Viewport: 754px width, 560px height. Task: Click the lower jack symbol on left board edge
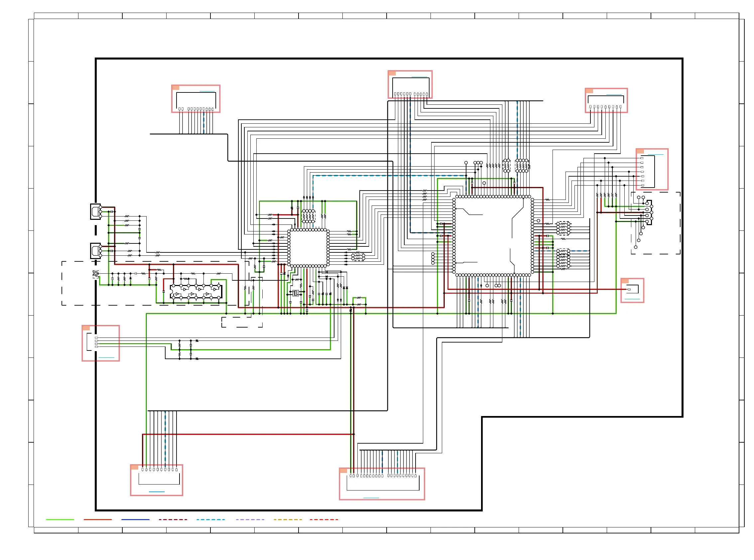(x=96, y=251)
